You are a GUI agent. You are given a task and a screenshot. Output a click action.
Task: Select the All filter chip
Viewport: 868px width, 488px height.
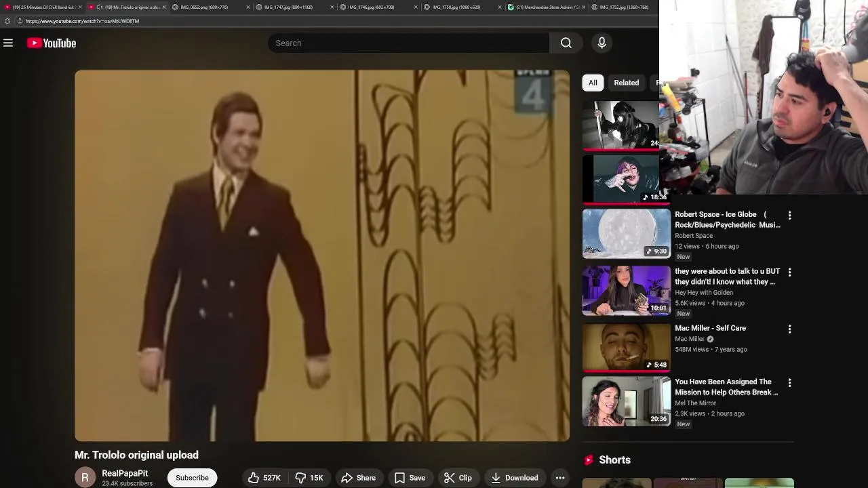[x=593, y=83]
